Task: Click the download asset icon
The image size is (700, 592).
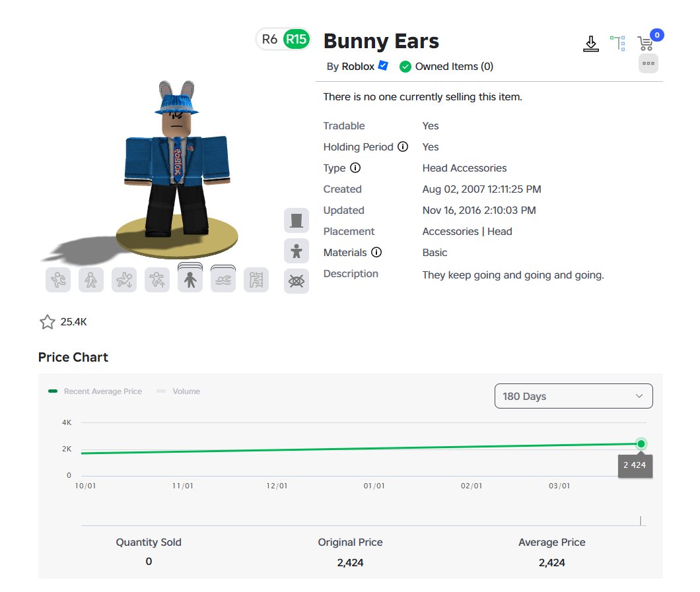Action: (591, 44)
